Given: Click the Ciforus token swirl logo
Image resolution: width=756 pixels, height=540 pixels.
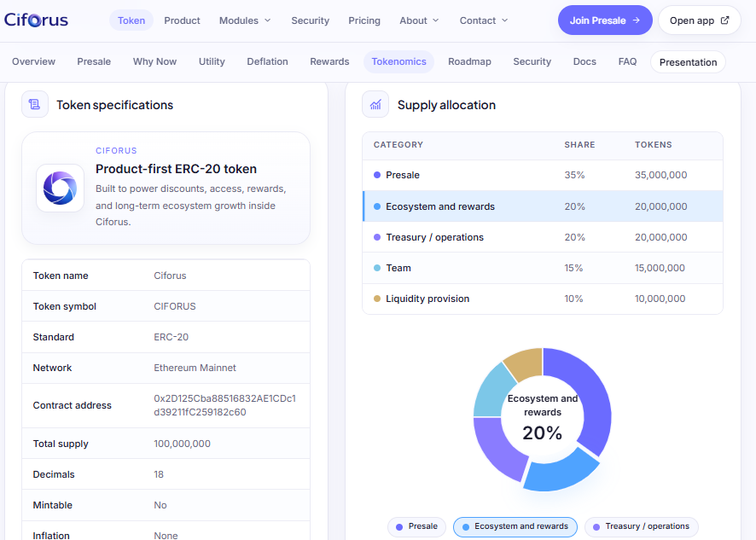Looking at the screenshot, I should 61,188.
